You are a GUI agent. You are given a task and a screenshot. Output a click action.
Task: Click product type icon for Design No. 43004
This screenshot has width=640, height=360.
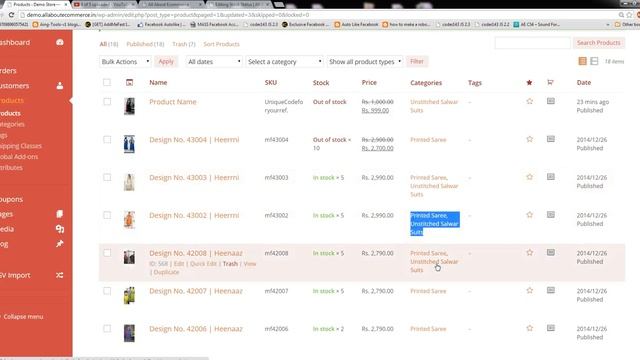pos(551,139)
